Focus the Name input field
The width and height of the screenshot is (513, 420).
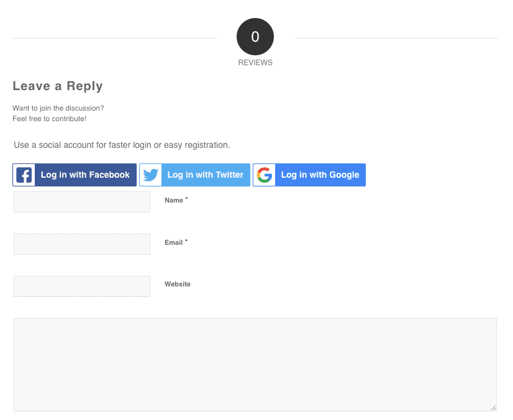[82, 202]
